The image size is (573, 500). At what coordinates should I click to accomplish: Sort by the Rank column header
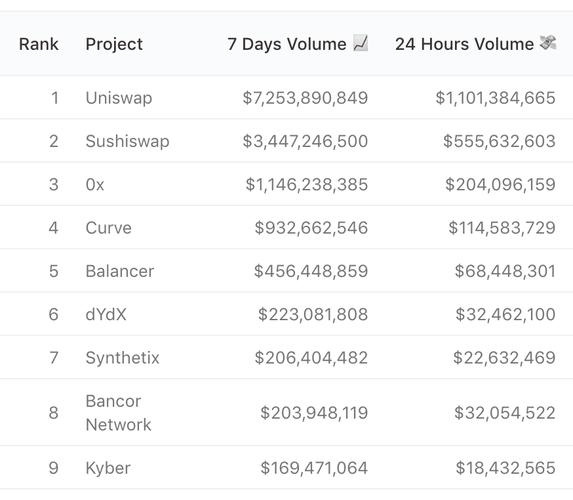(x=38, y=44)
